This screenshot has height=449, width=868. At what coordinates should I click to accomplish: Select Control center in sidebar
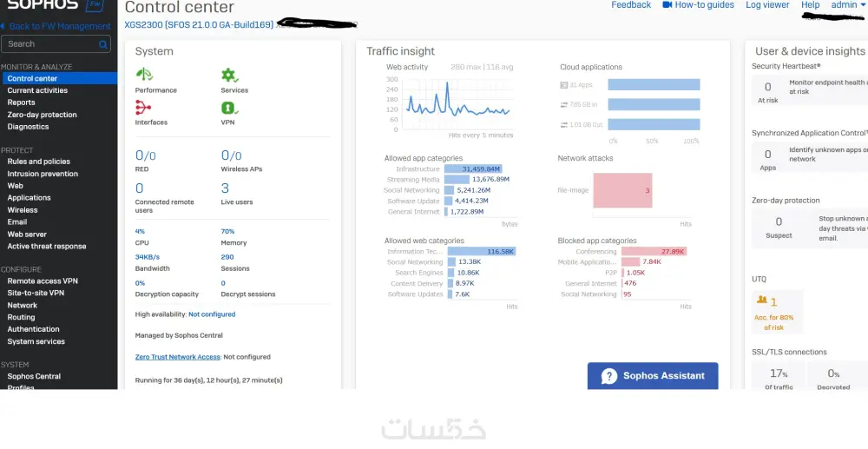(x=59, y=79)
